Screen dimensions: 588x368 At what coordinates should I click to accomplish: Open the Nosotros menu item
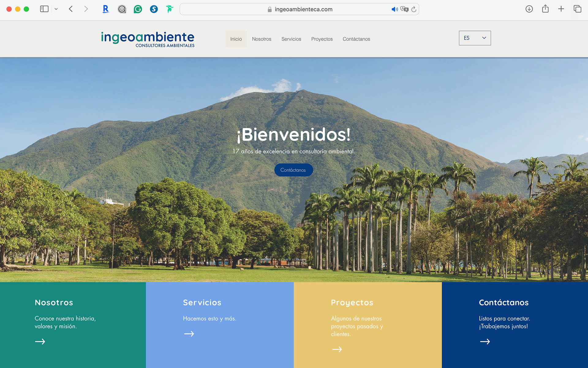(x=262, y=39)
